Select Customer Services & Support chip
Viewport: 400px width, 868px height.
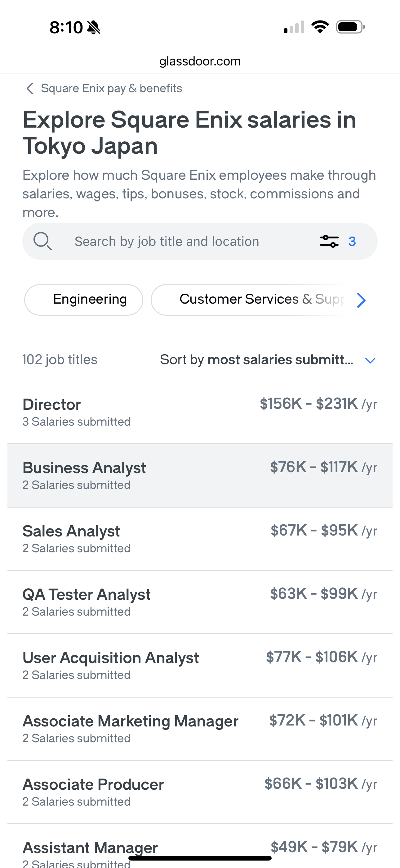point(249,300)
